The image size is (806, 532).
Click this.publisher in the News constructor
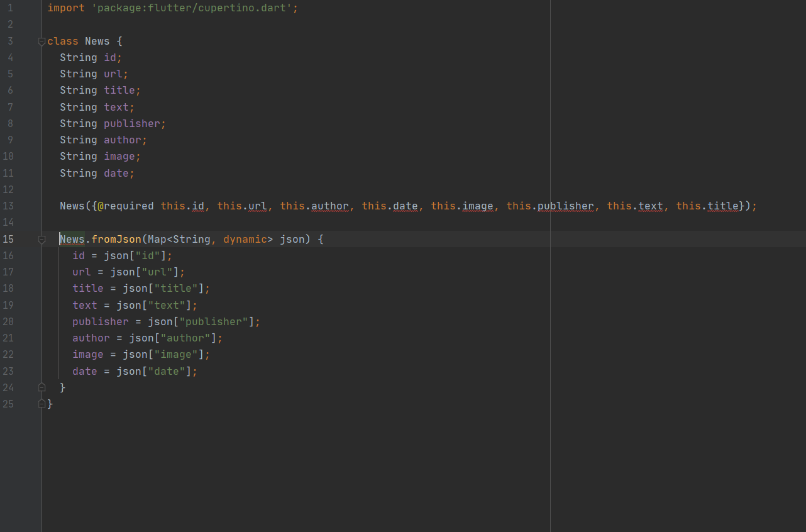point(550,206)
